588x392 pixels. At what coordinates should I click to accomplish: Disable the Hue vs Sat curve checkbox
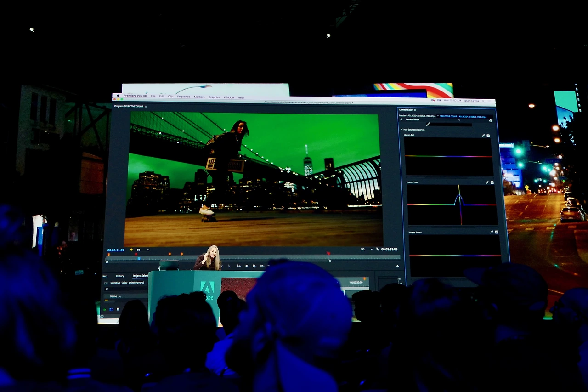pyautogui.click(x=488, y=136)
